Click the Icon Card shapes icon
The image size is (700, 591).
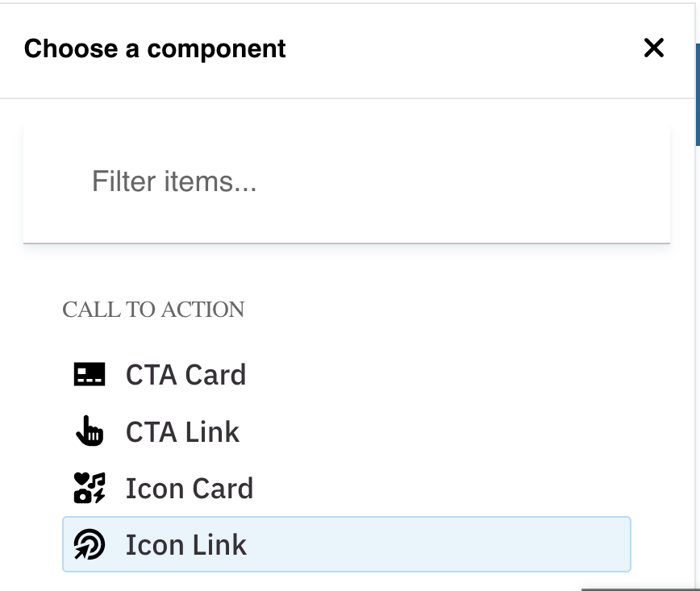tap(90, 489)
